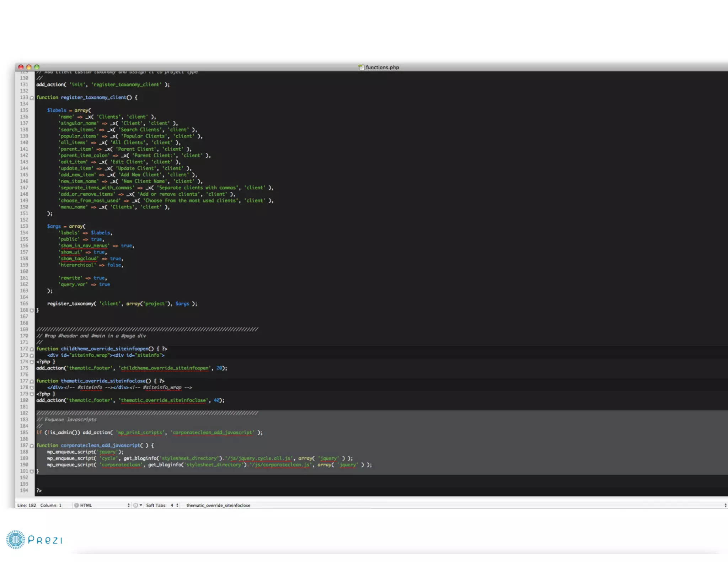Click the div id="siteinfo_wrap" markup

point(80,355)
